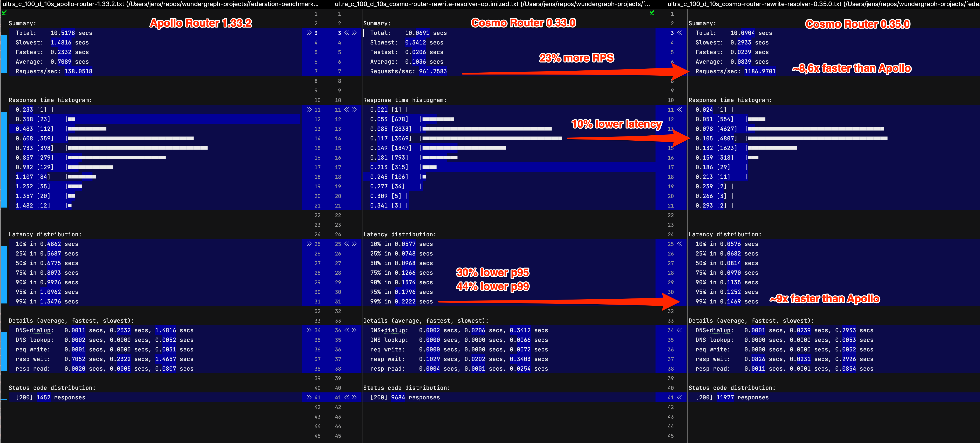This screenshot has height=443, width=980.
Task: Click green checkmark icon atop the left pane
Action: (4, 13)
